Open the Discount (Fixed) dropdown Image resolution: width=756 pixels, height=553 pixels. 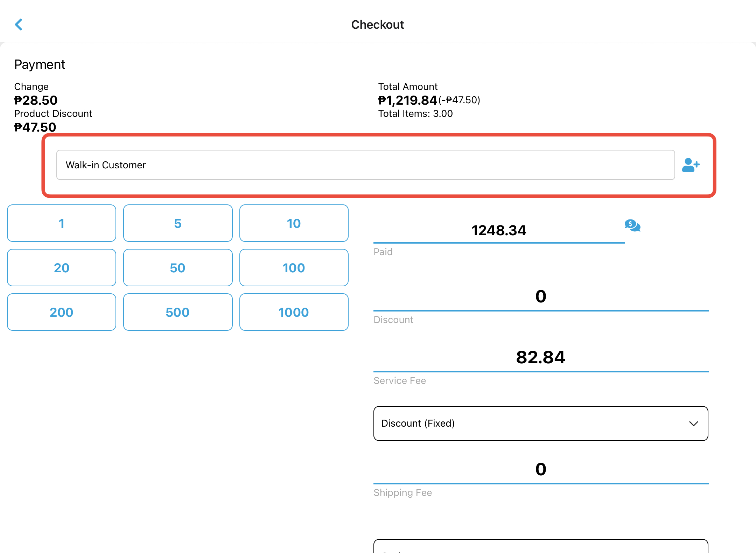tap(540, 423)
